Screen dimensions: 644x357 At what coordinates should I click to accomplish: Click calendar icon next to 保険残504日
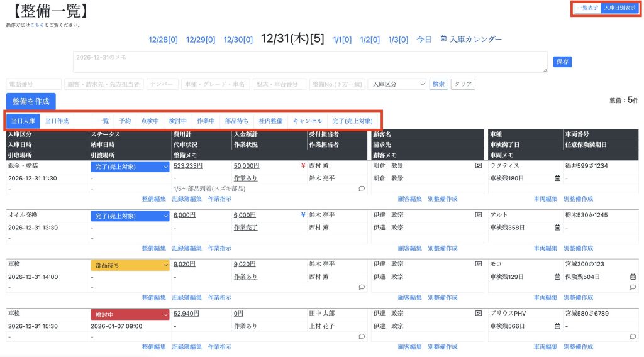click(633, 277)
